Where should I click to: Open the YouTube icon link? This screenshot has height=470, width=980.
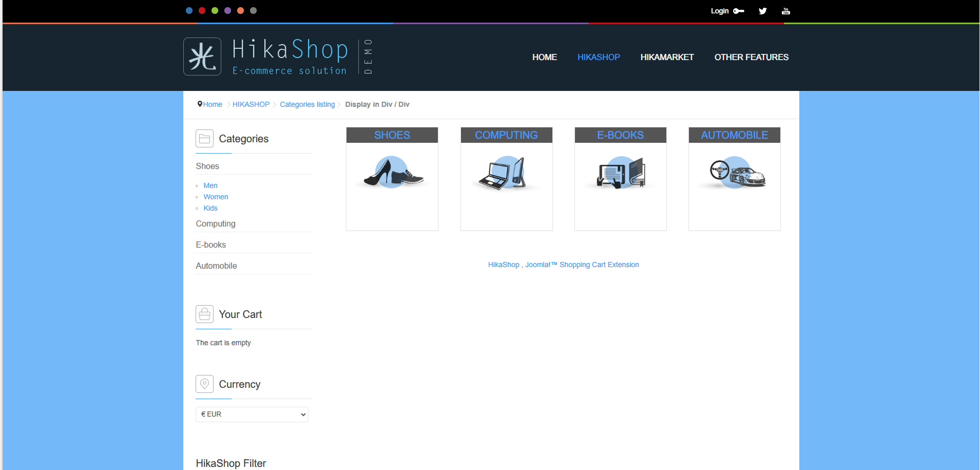[786, 11]
